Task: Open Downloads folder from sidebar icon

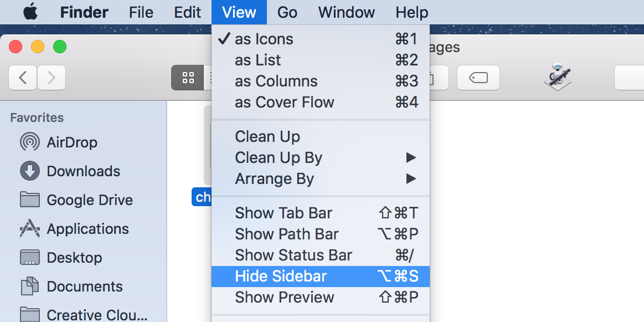Action: click(30, 171)
